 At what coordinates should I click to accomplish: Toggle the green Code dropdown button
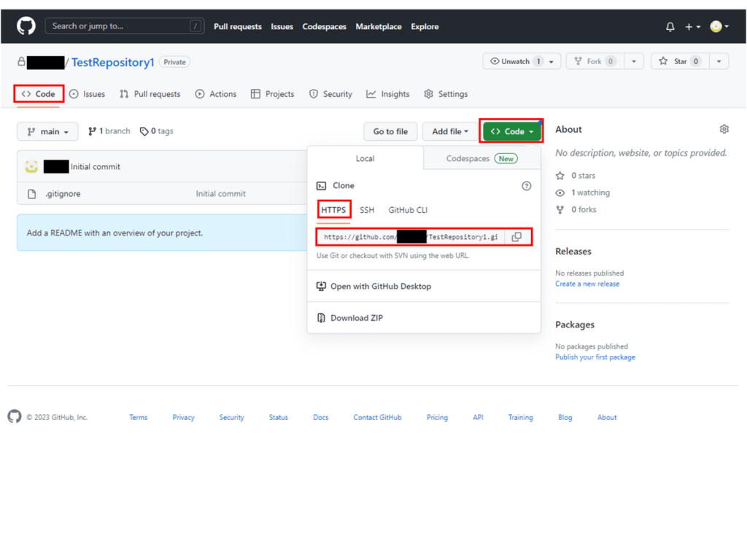[x=511, y=131]
